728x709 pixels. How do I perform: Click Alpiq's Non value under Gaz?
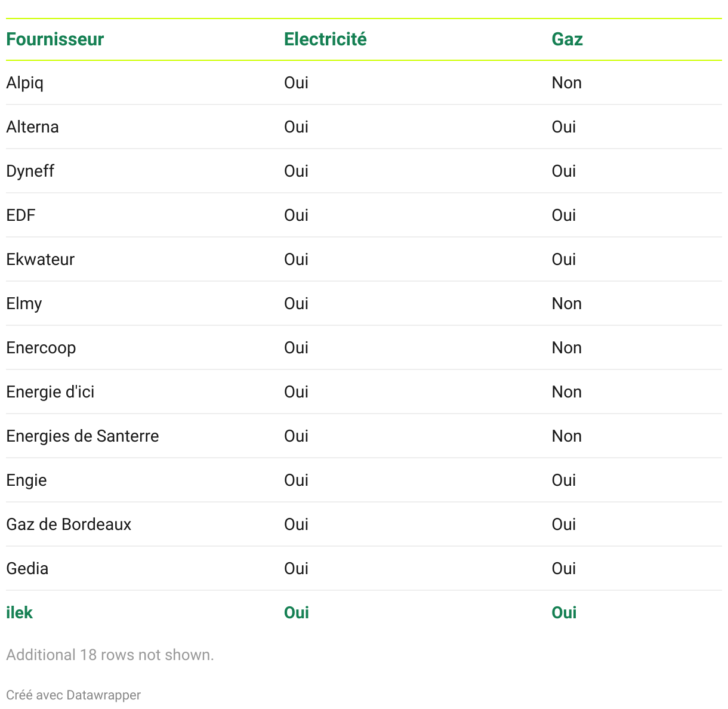tap(566, 83)
